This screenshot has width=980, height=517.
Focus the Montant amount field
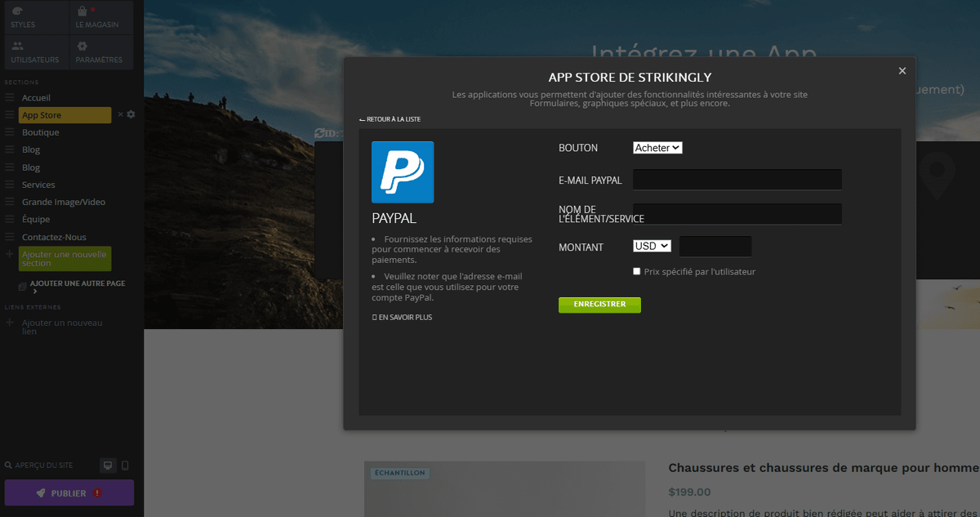[x=715, y=247]
